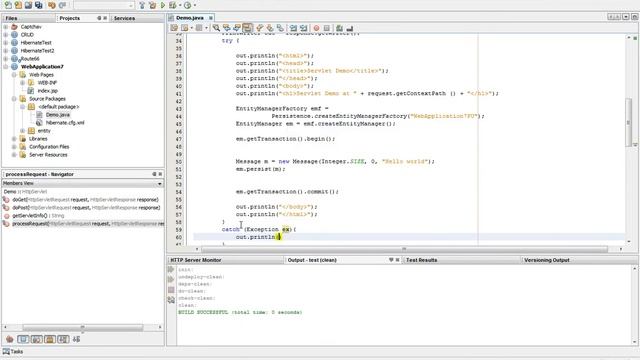Toggle Show Inherited Members in Navigator
The height and width of the screenshot is (360, 640).
coord(10,339)
